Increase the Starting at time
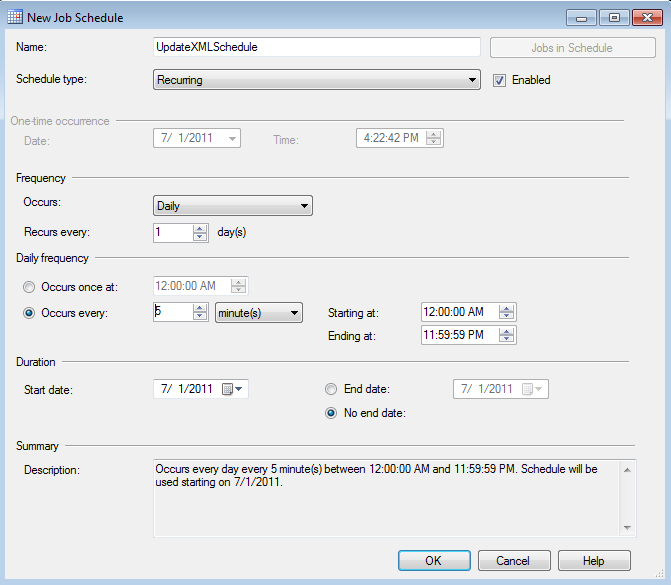Screen dimensions: 671x585 pos(506,308)
